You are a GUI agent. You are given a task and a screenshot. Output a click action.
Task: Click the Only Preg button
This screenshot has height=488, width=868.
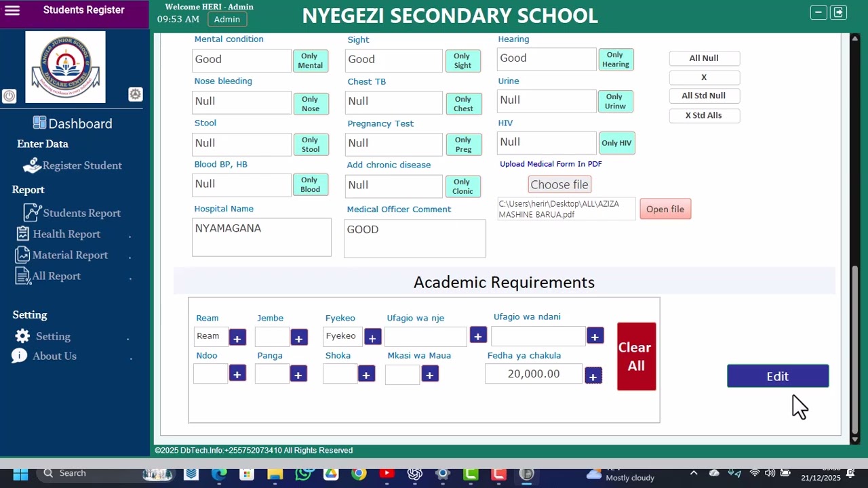tap(464, 145)
